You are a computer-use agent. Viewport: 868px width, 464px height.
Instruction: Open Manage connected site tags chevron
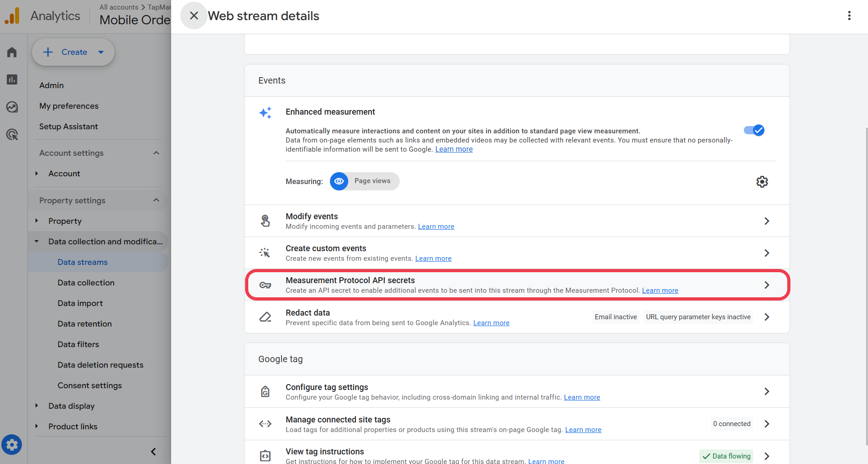(x=767, y=424)
